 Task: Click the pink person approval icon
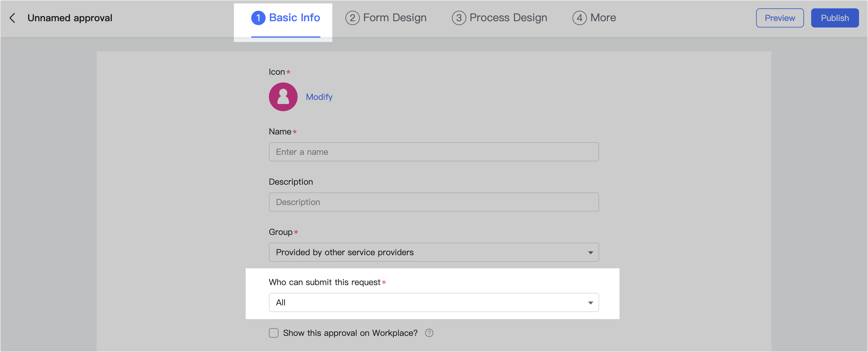(283, 97)
